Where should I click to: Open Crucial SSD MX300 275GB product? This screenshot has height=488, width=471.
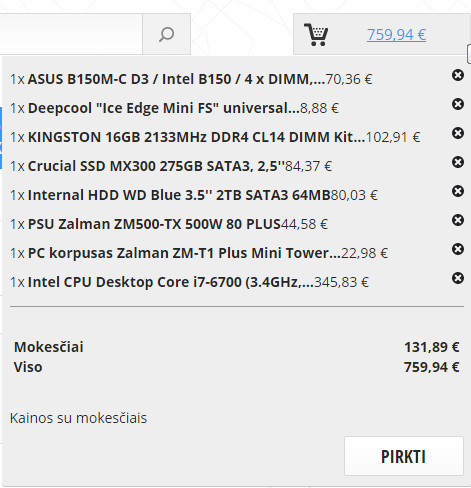tap(156, 166)
